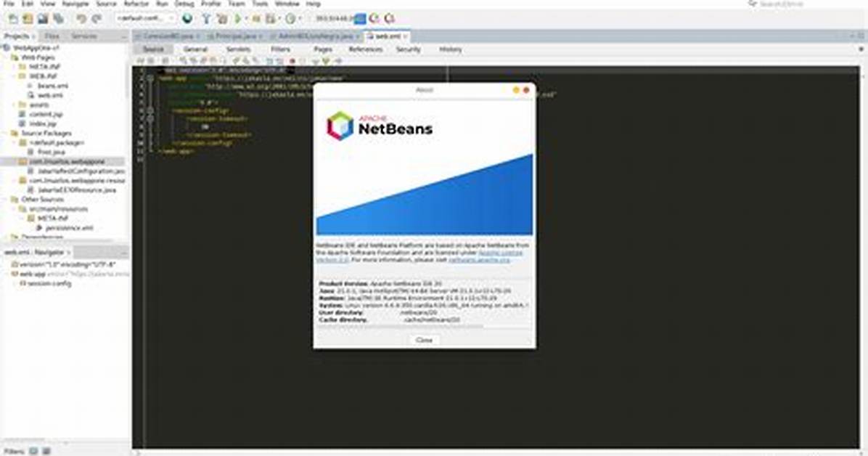This screenshot has height=456, width=868.
Task: Select the Pages view of web.xml
Action: click(x=323, y=49)
